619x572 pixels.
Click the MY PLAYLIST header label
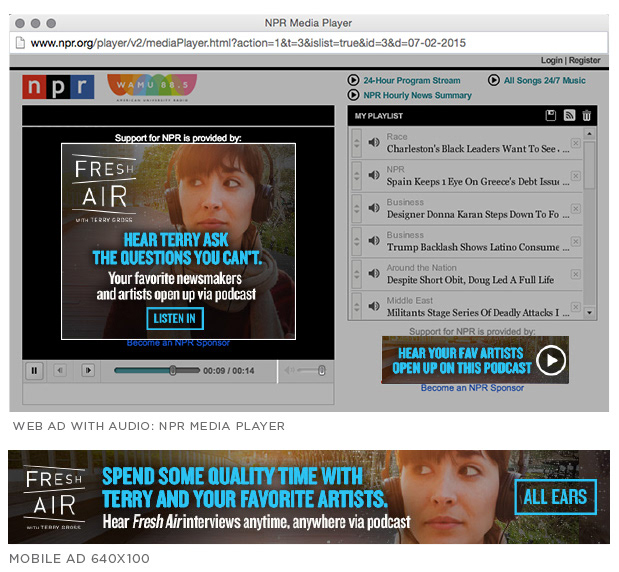379,116
